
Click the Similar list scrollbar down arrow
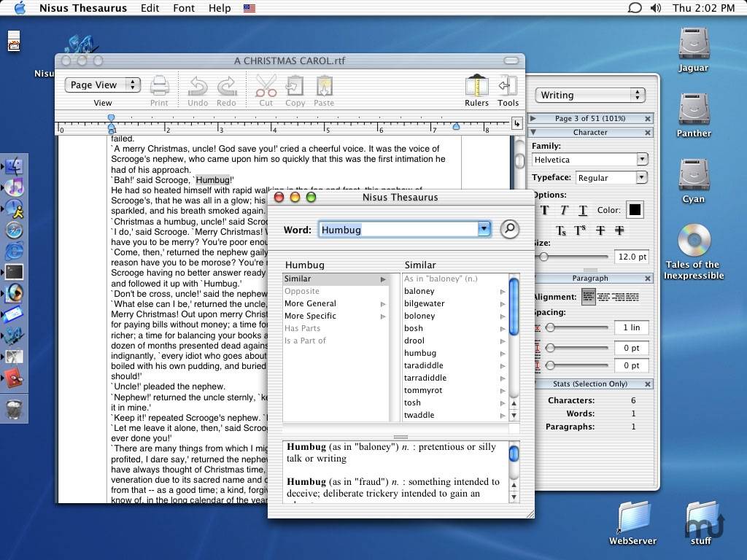[514, 415]
